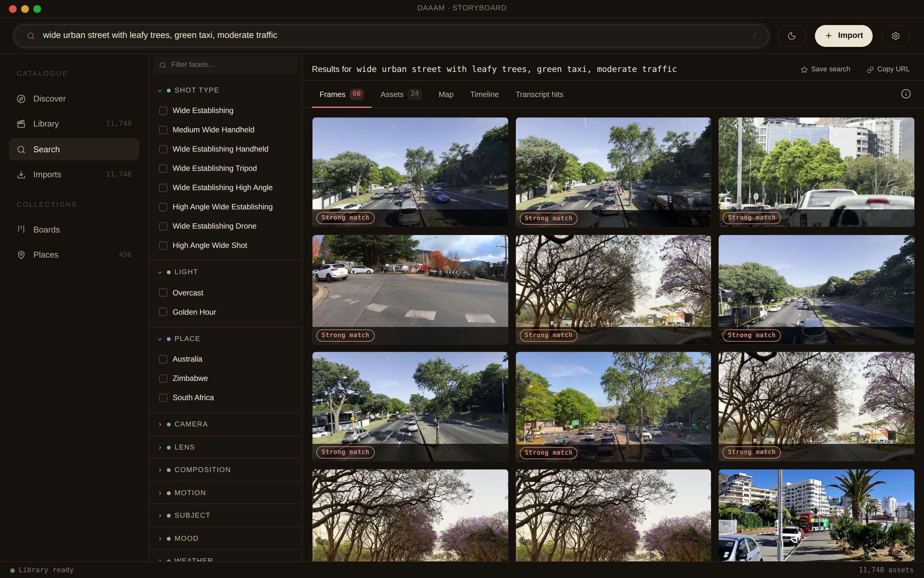
Task: Enable the Wide Establishing Drone filter
Action: point(163,226)
